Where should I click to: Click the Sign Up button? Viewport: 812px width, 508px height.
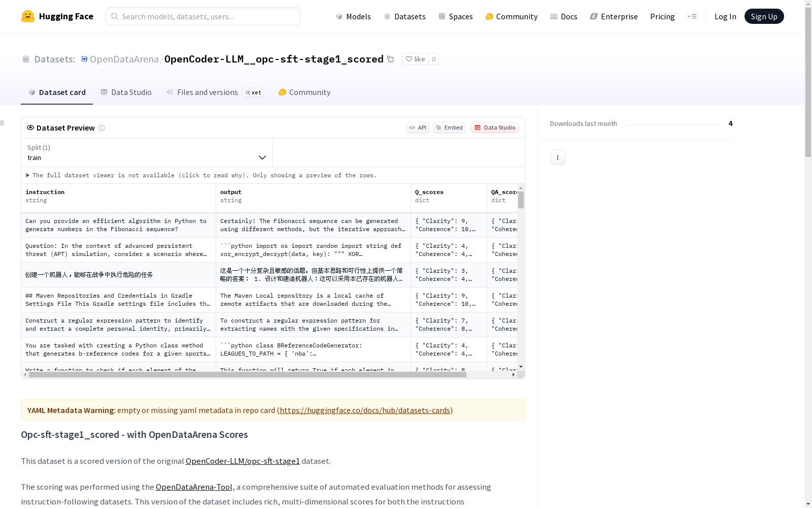pos(764,16)
